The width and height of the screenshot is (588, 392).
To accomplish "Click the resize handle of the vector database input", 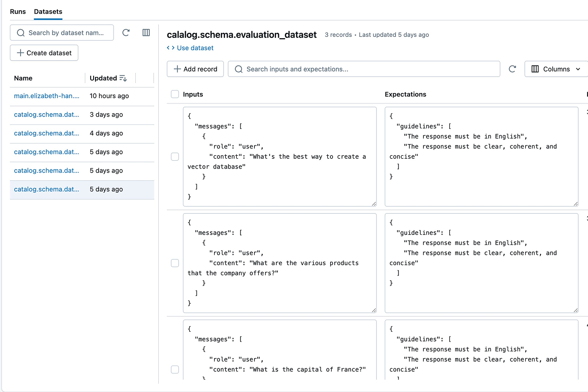I will [374, 203].
